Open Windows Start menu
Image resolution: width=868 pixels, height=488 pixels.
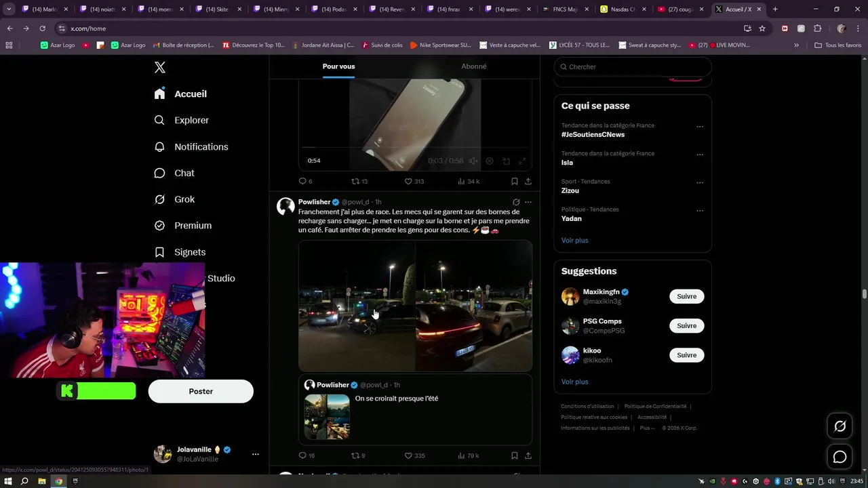(x=8, y=481)
